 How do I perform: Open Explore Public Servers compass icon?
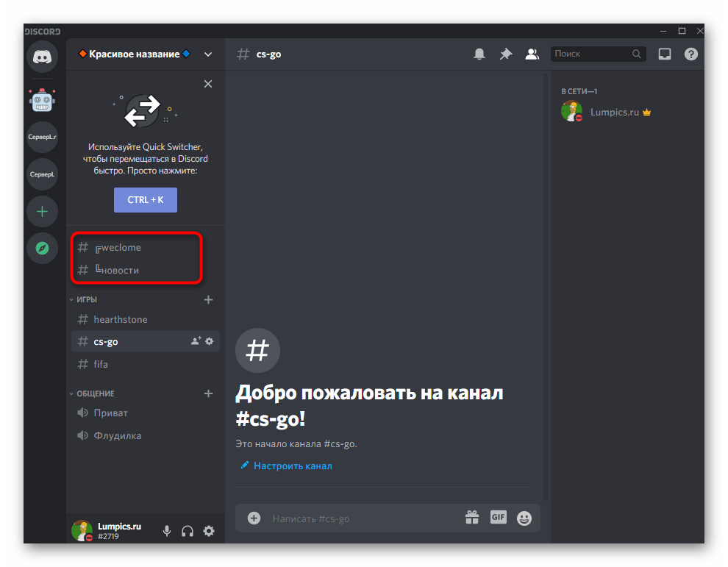click(x=42, y=249)
